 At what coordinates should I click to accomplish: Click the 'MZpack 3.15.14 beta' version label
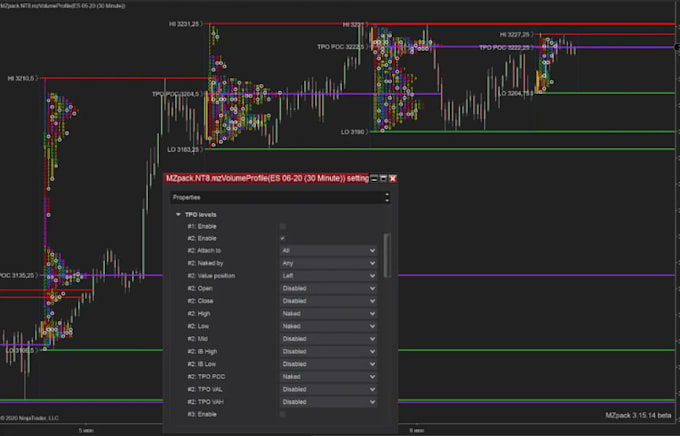638,415
